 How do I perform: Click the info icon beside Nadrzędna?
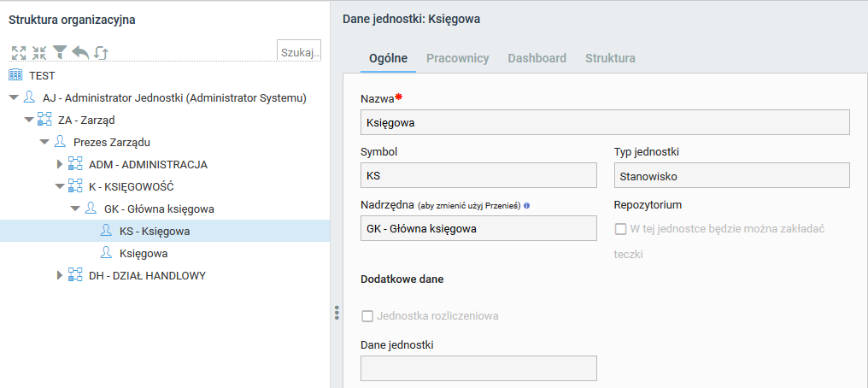point(526,205)
